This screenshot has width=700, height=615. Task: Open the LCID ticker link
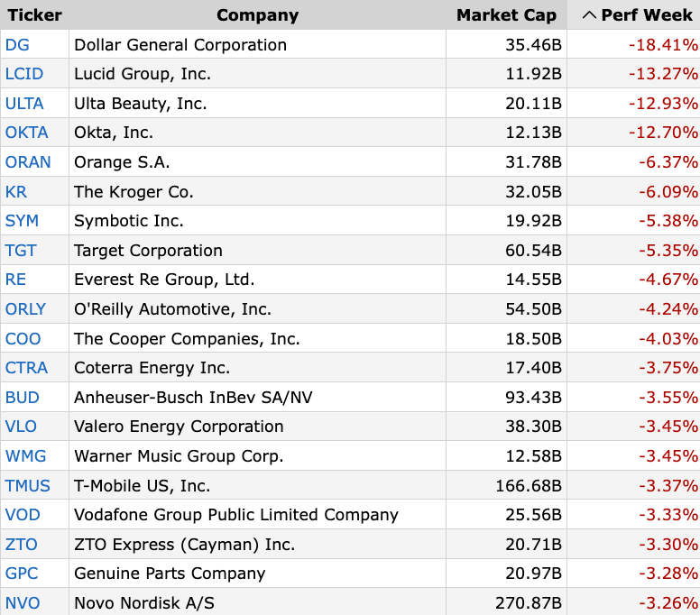pyautogui.click(x=24, y=74)
